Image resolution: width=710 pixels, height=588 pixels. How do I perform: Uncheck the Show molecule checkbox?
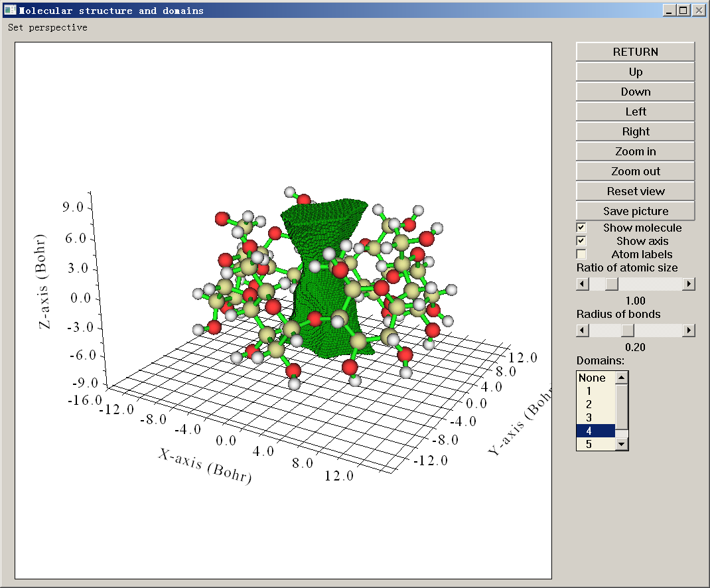[581, 228]
